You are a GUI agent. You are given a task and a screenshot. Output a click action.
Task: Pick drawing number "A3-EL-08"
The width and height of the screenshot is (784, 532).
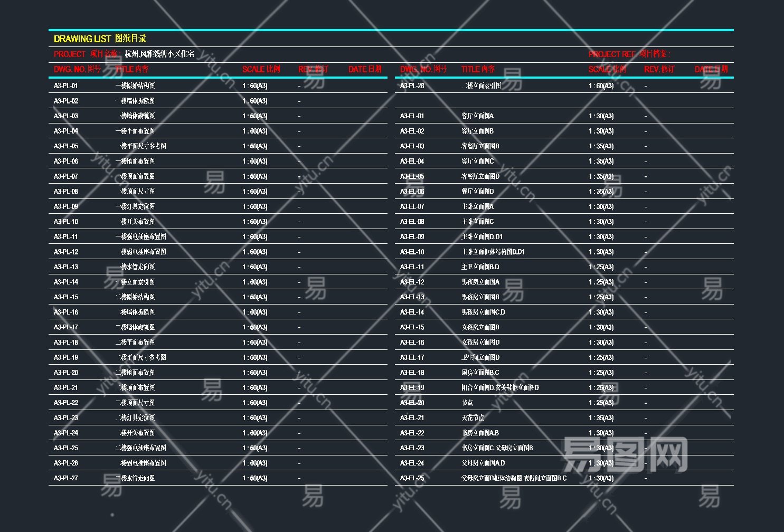tap(412, 222)
